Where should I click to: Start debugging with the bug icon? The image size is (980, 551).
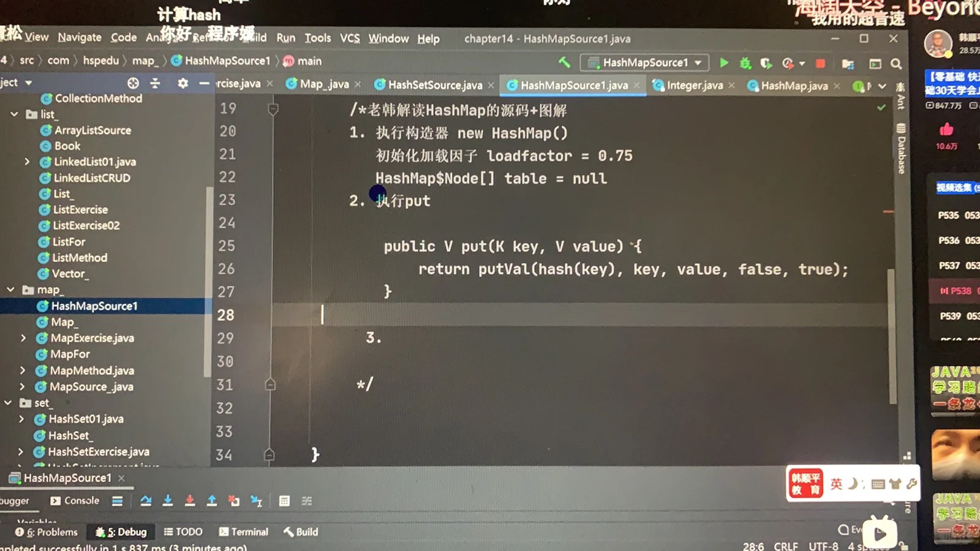[745, 62]
